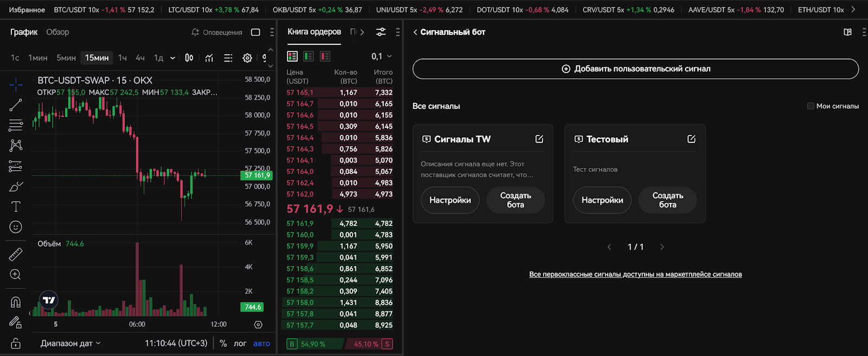This screenshot has height=356, width=868.
Task: Select the text annotation tool
Action: coord(16,206)
